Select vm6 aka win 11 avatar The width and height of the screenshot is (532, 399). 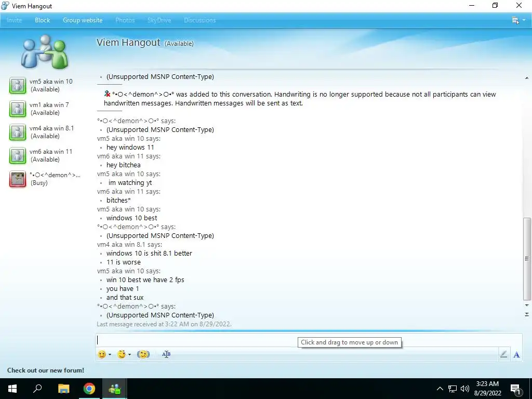point(18,155)
